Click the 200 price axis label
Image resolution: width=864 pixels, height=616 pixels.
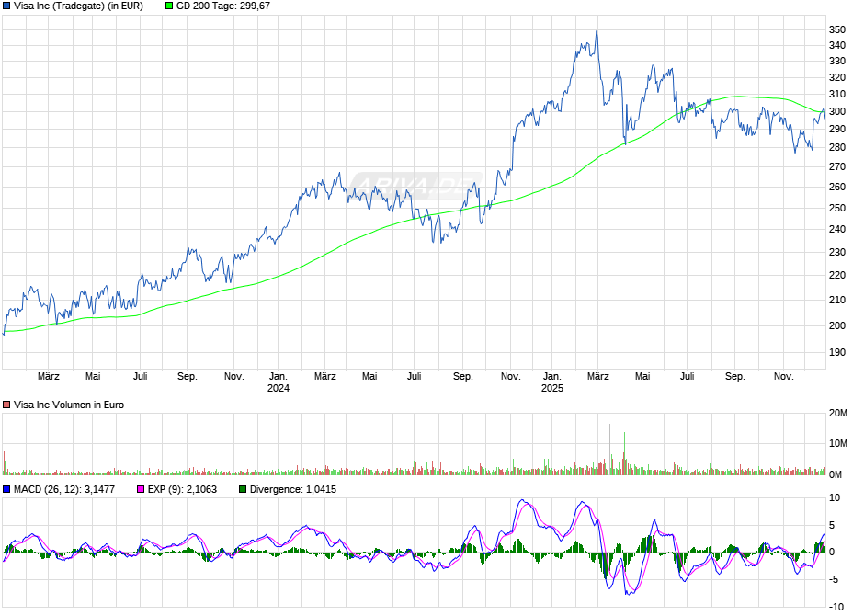pyautogui.click(x=837, y=325)
